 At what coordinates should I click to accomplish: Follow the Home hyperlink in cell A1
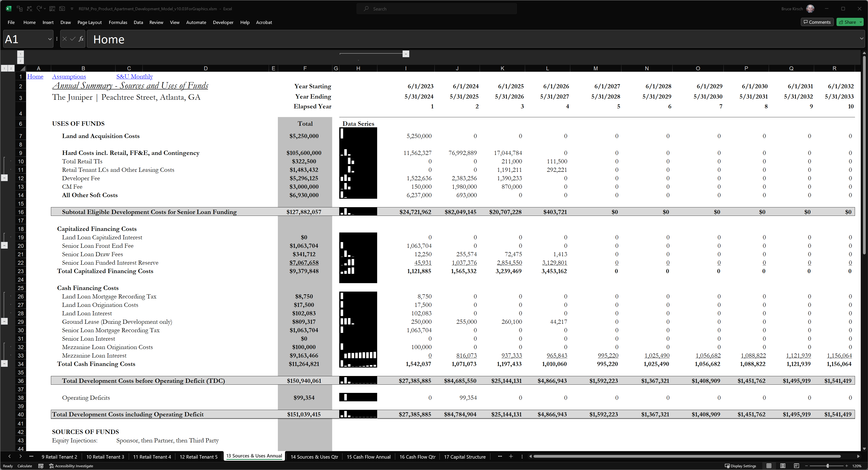coord(35,76)
